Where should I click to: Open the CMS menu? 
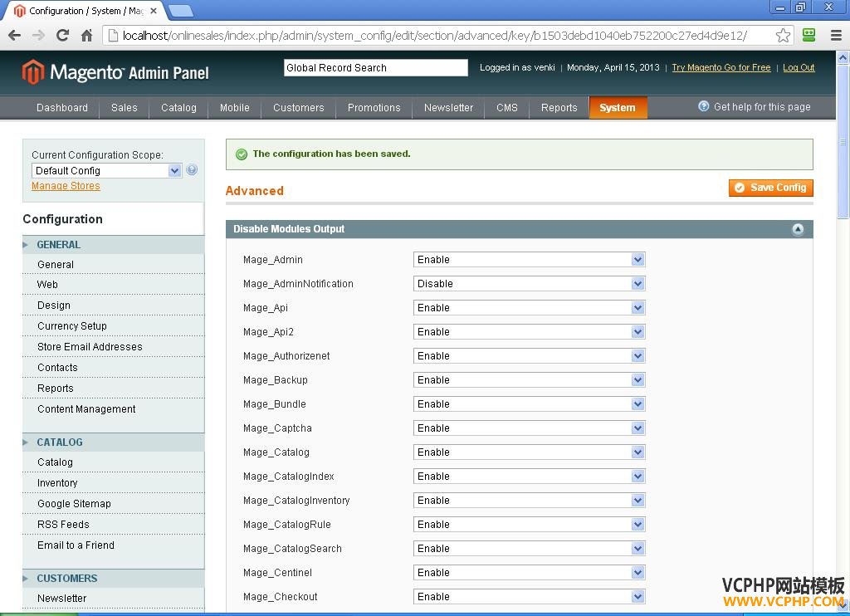[x=507, y=107]
